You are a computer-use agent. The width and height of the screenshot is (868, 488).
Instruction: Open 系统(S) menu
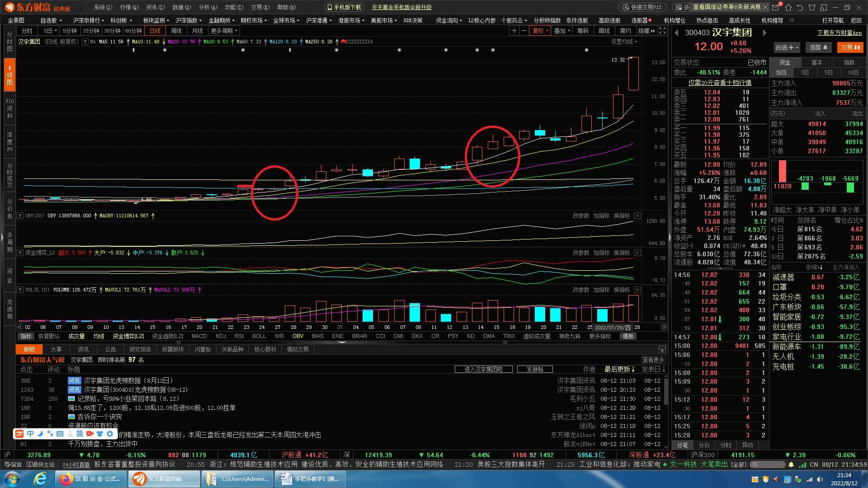(x=103, y=7)
